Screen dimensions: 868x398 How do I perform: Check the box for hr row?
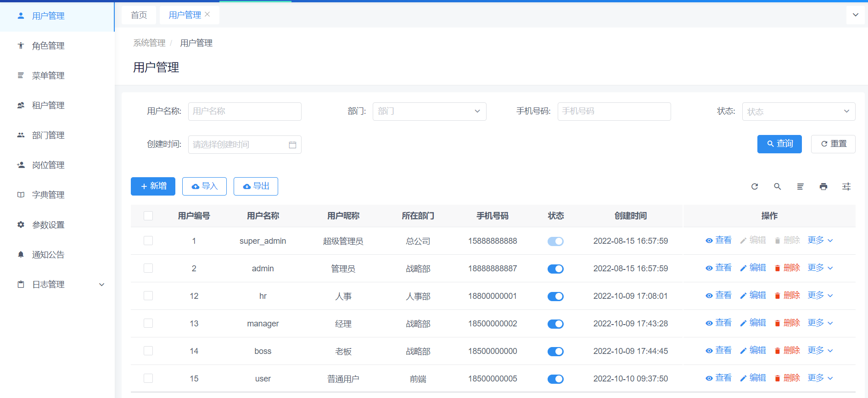(x=148, y=296)
